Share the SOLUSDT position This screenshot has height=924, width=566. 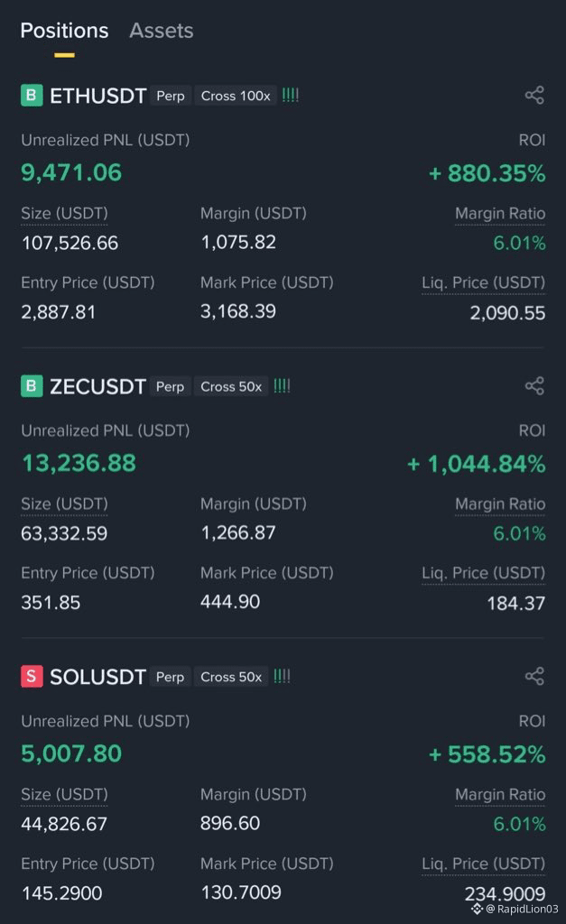534,677
